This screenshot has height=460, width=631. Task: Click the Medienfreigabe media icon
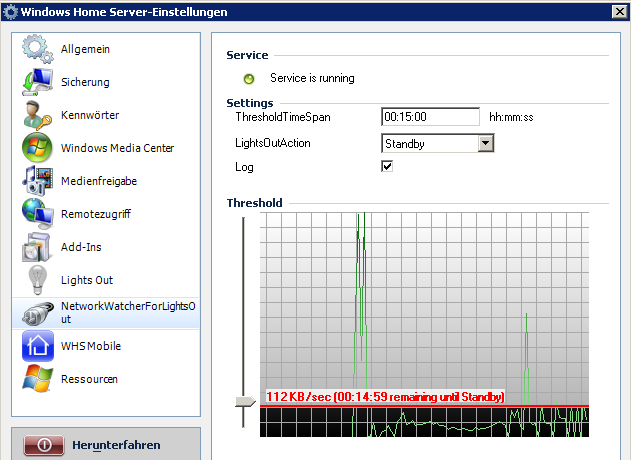tap(38, 181)
